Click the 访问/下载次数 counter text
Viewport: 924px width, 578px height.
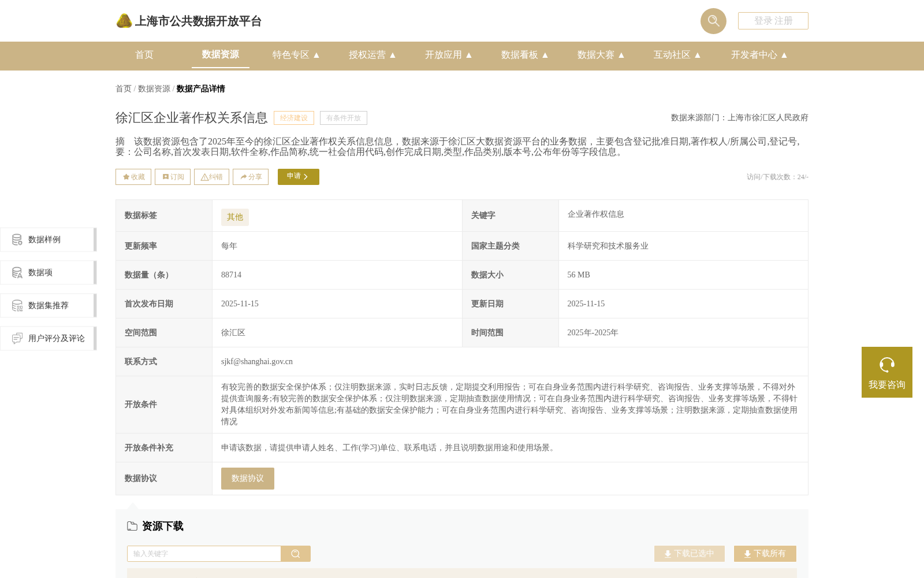pos(777,177)
